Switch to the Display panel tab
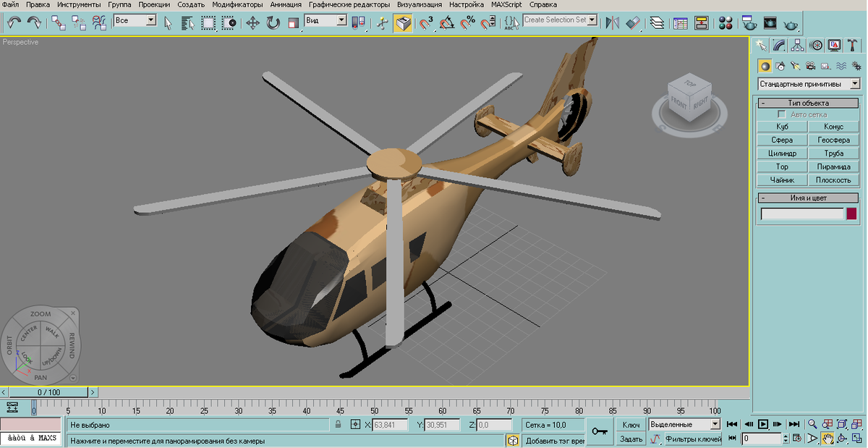 click(834, 45)
